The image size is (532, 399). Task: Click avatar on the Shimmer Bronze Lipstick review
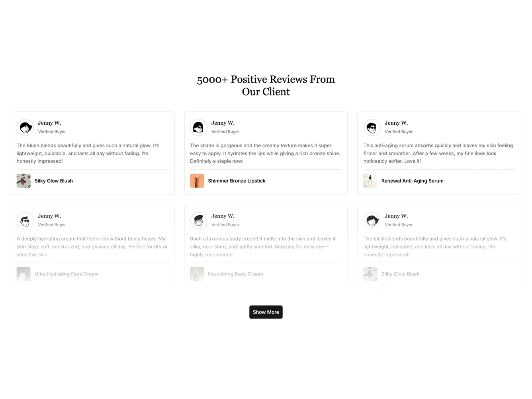point(198,127)
